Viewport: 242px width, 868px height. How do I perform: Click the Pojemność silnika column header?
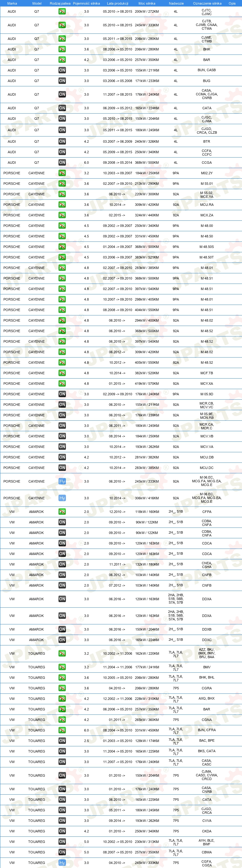coord(86,3)
